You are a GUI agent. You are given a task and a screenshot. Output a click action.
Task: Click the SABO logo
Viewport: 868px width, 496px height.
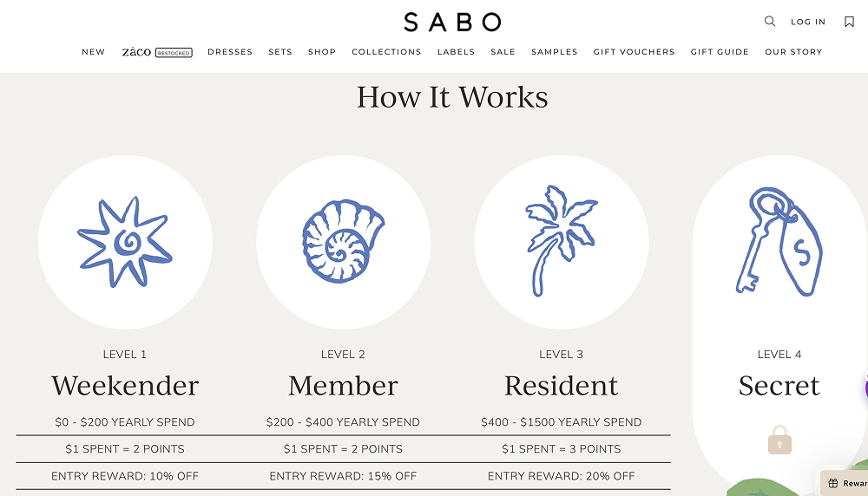click(x=452, y=22)
